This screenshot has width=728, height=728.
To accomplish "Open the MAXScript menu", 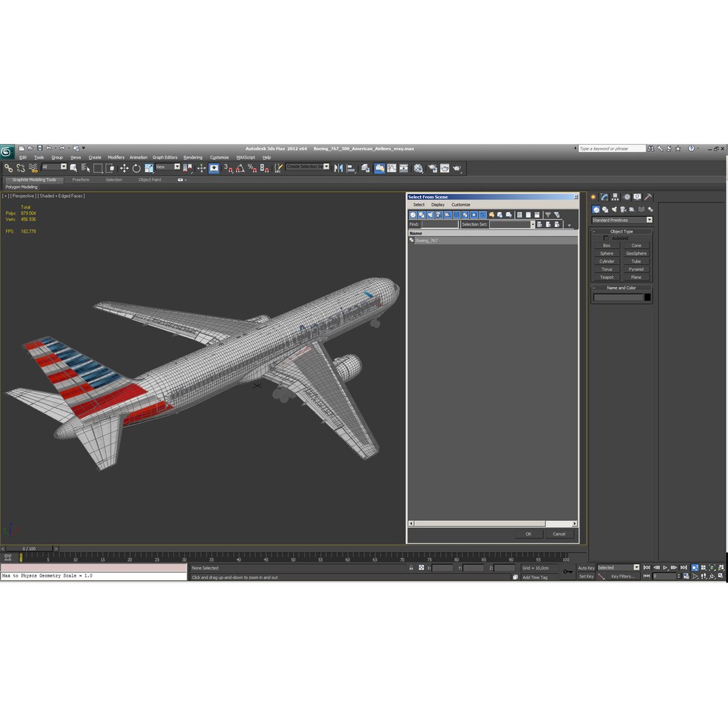I will coord(245,157).
